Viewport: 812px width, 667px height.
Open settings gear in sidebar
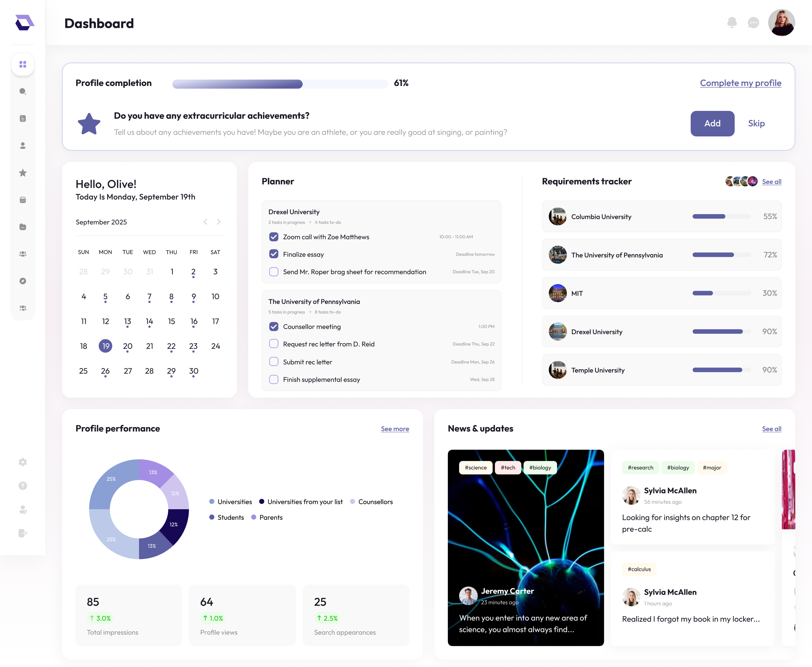(23, 462)
